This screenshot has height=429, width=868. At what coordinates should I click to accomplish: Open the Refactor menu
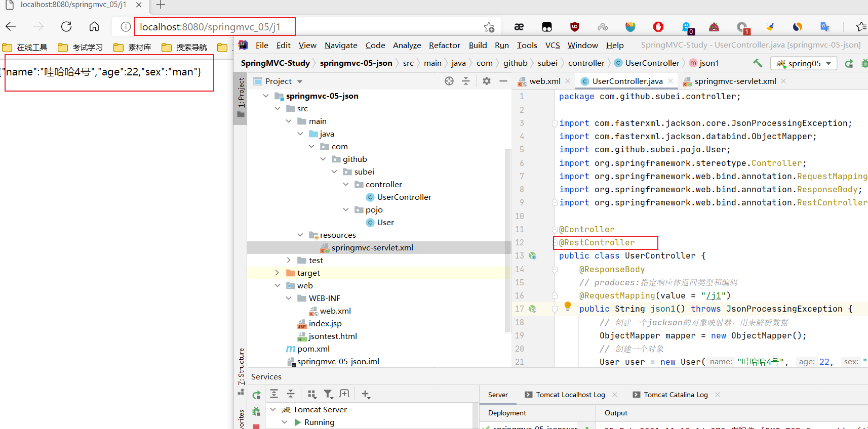[x=444, y=45]
